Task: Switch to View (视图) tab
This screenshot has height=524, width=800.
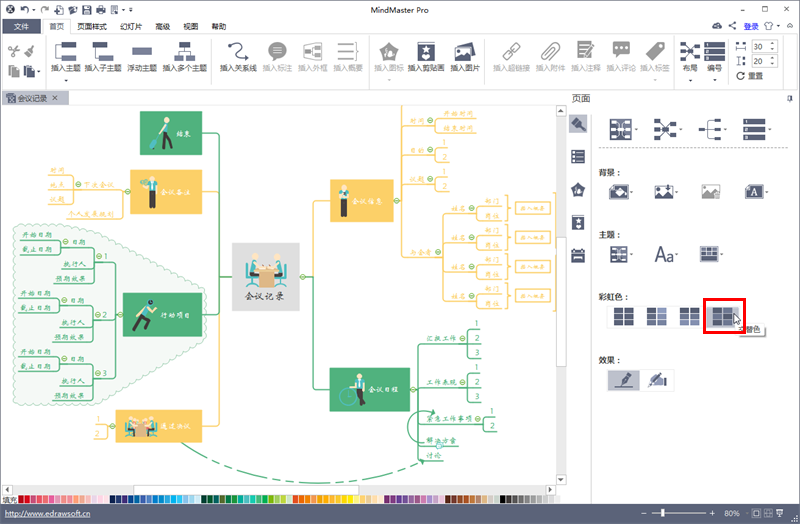Action: [191, 27]
